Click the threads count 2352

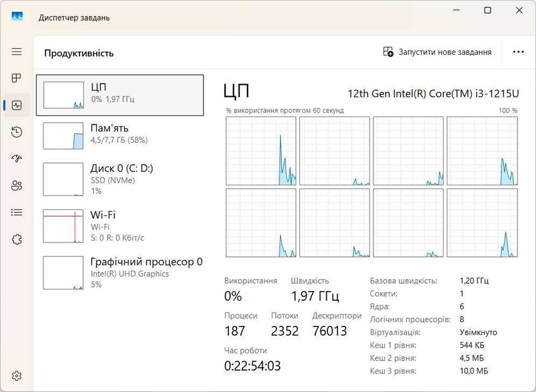click(x=285, y=331)
